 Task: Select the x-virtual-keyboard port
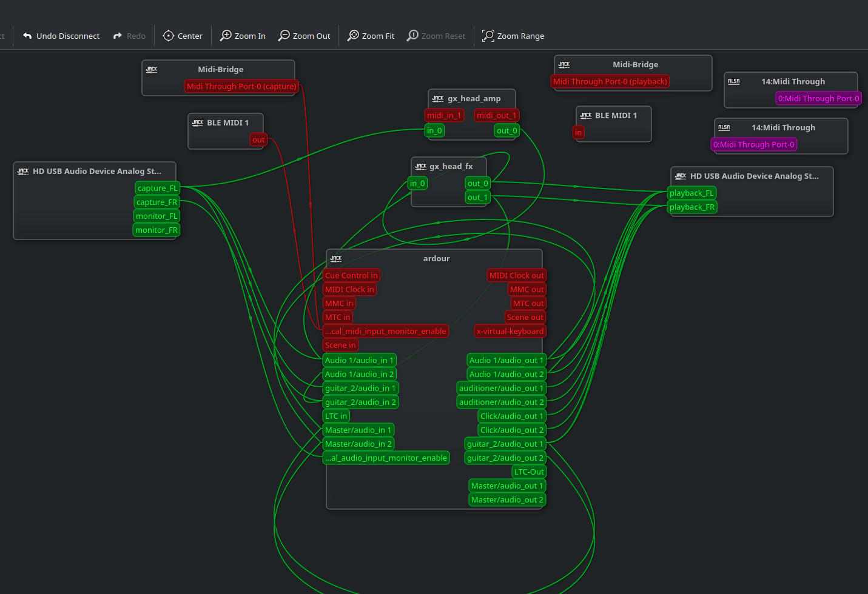[510, 331]
